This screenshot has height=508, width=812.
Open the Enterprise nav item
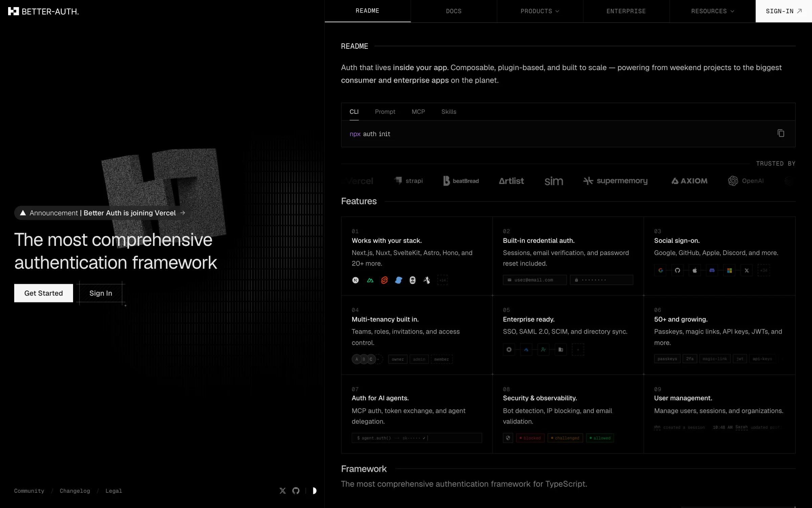coord(626,11)
